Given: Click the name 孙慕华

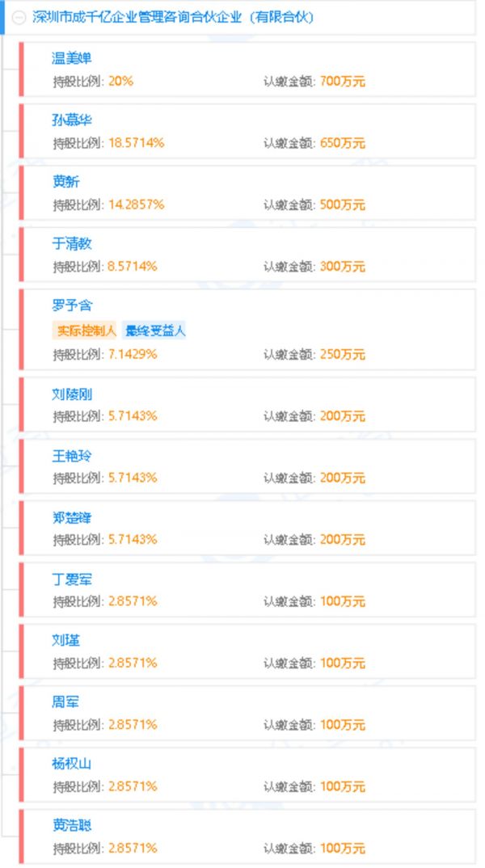Looking at the screenshot, I should point(72,120).
